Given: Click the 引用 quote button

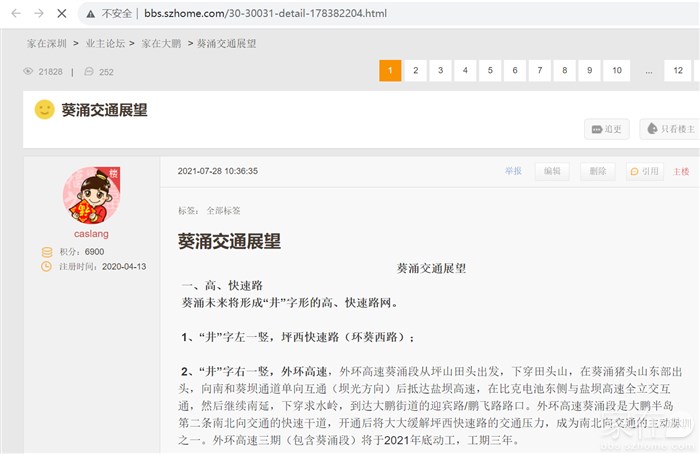Looking at the screenshot, I should (x=646, y=171).
